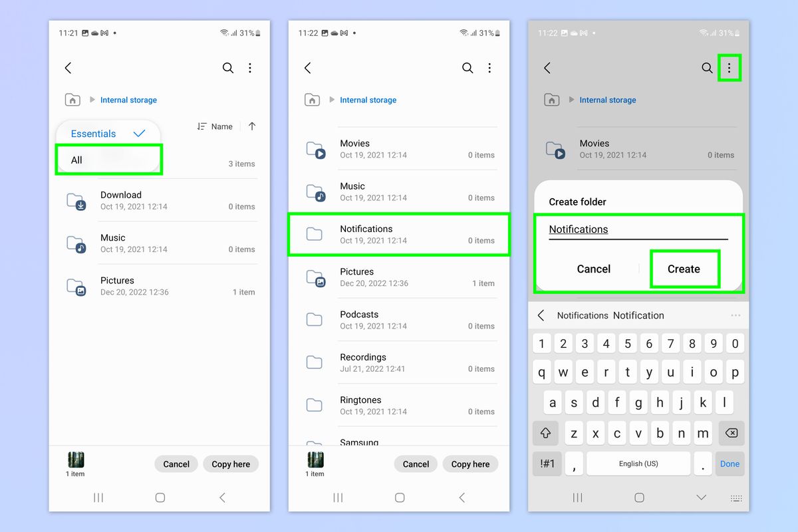This screenshot has height=532, width=798.
Task: Toggle the Shift key on the keyboard
Action: 545,433
